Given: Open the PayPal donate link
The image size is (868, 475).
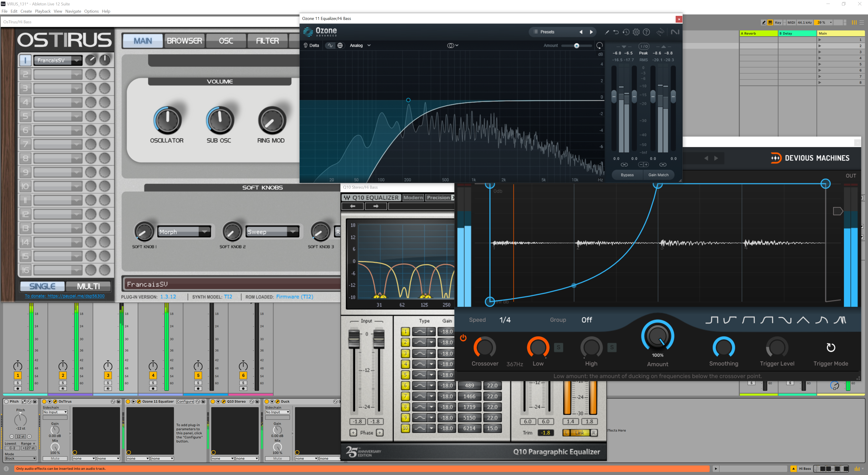Looking at the screenshot, I should [x=64, y=296].
